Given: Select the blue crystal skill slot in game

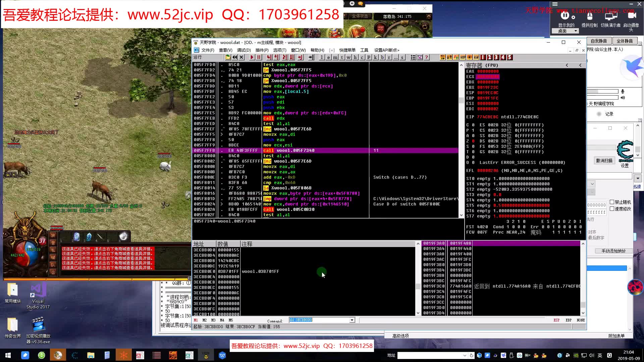Looking at the screenshot, I should click(89, 237).
